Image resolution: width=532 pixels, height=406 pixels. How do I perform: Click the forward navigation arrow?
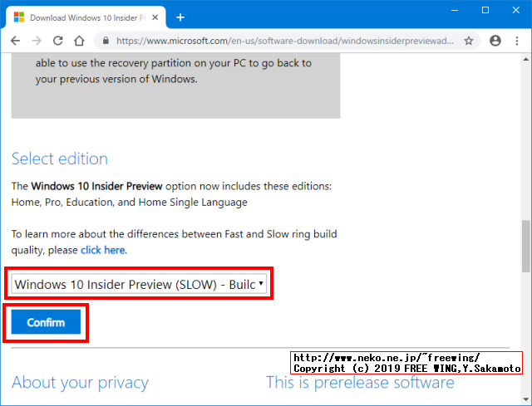(37, 41)
